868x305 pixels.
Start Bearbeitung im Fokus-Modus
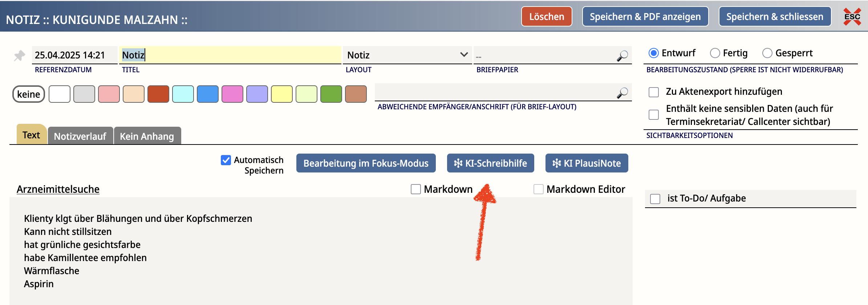coord(366,163)
